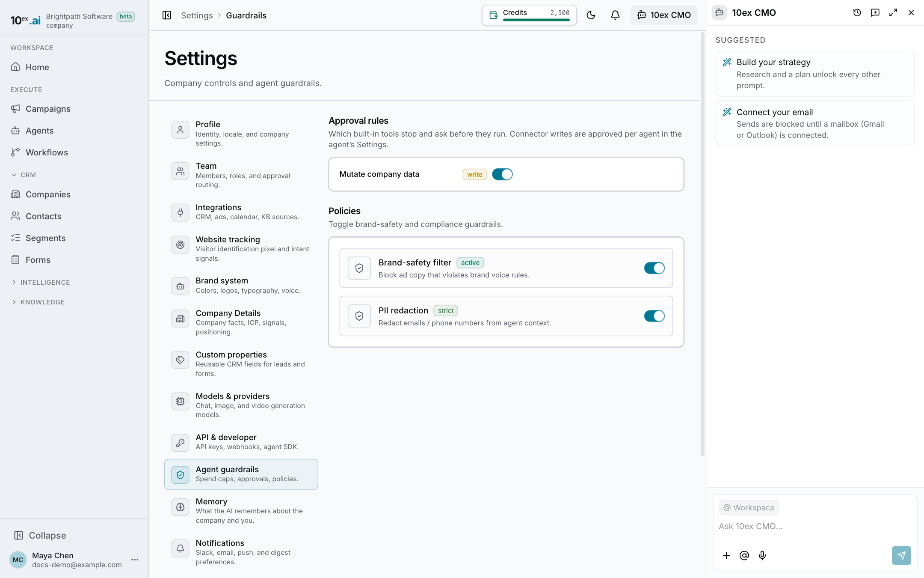Switch to dark mode with moon icon
924x578 pixels.
tap(591, 15)
